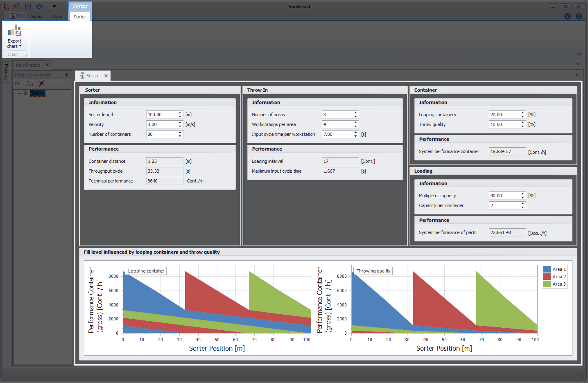Open the document tab list dropdown
588x383 pixels.
pyautogui.click(x=577, y=75)
